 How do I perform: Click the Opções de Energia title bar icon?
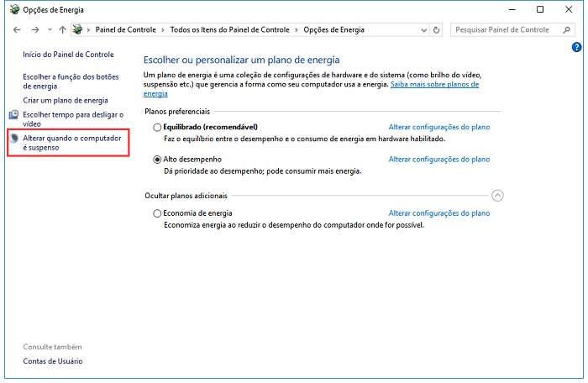coord(14,10)
